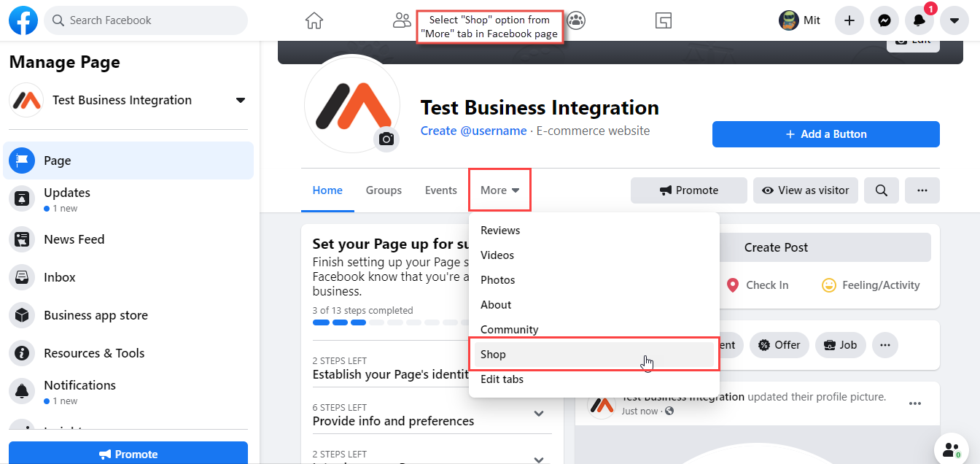The width and height of the screenshot is (980, 464).
Task: Click the blue Promote button in sidebar
Action: pos(128,453)
